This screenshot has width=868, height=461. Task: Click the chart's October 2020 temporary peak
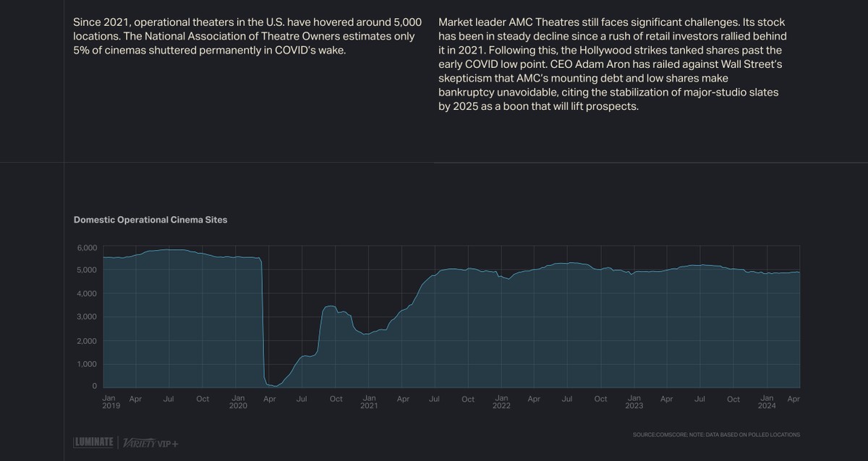329,306
